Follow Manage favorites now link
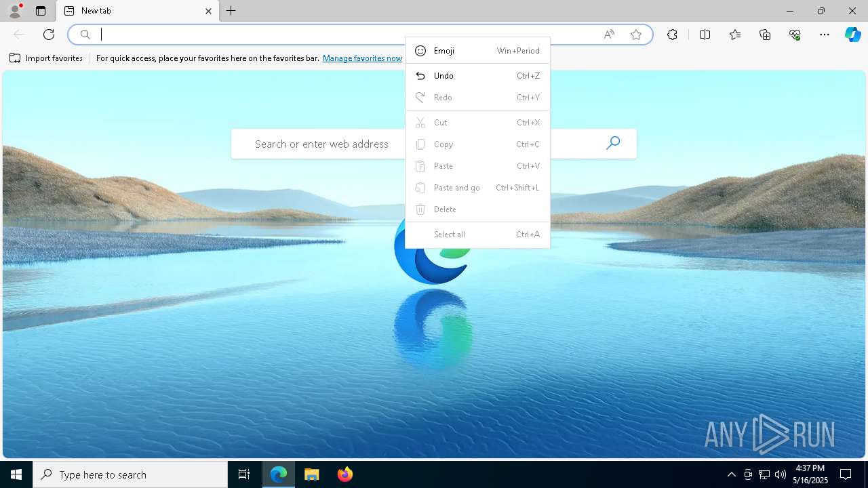Image resolution: width=868 pixels, height=488 pixels. 362,58
